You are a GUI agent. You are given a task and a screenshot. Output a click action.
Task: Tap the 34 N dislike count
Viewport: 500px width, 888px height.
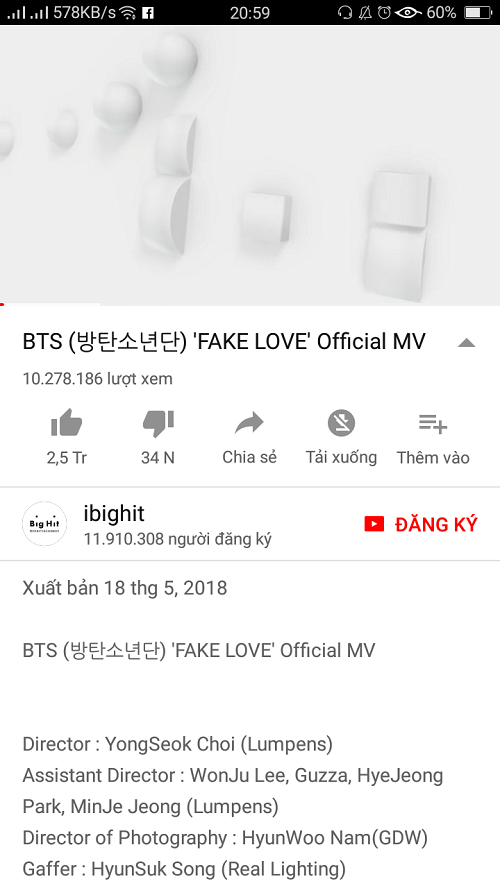click(158, 458)
